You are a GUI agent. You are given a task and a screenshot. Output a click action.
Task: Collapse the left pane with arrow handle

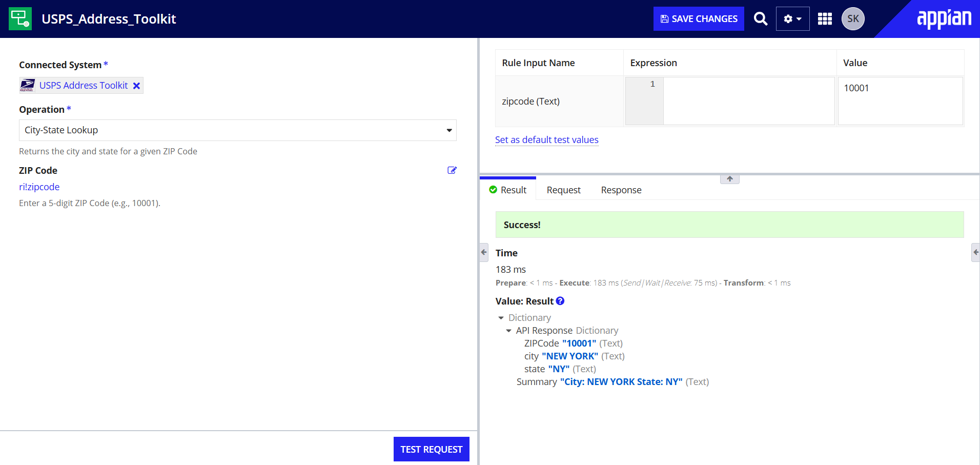[484, 252]
